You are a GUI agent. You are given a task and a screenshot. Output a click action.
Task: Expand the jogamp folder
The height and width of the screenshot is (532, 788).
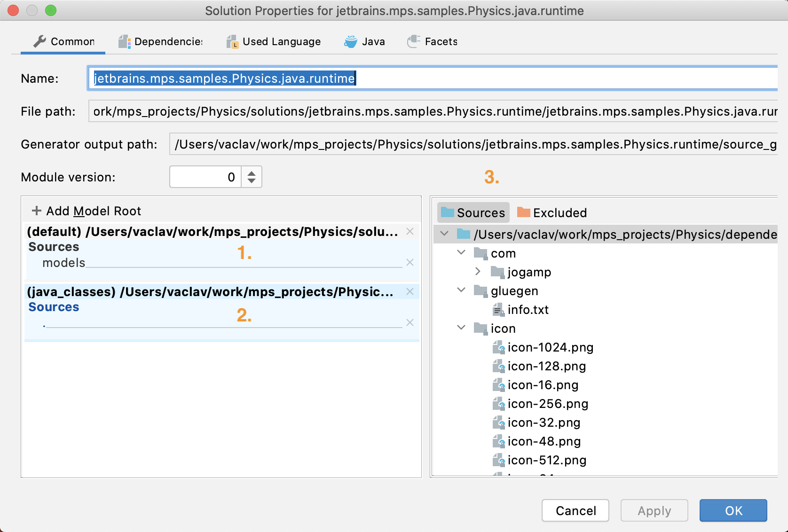coord(478,272)
